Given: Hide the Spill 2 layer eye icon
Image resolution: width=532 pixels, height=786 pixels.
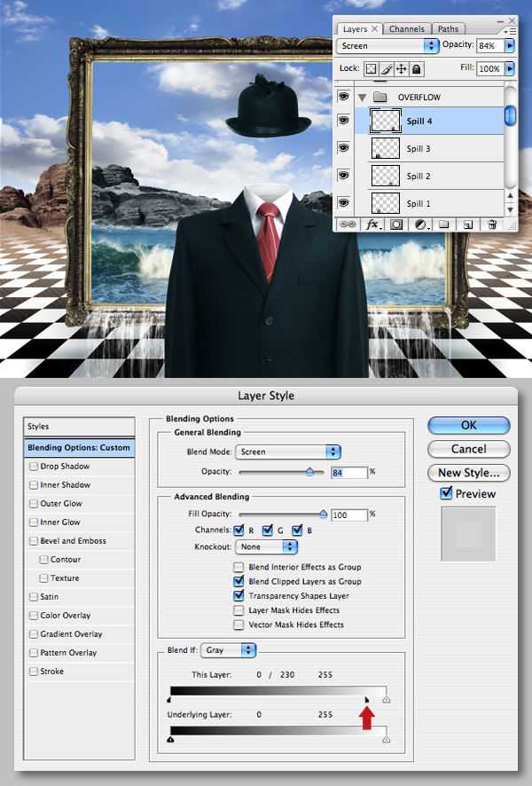Looking at the screenshot, I should tap(344, 175).
